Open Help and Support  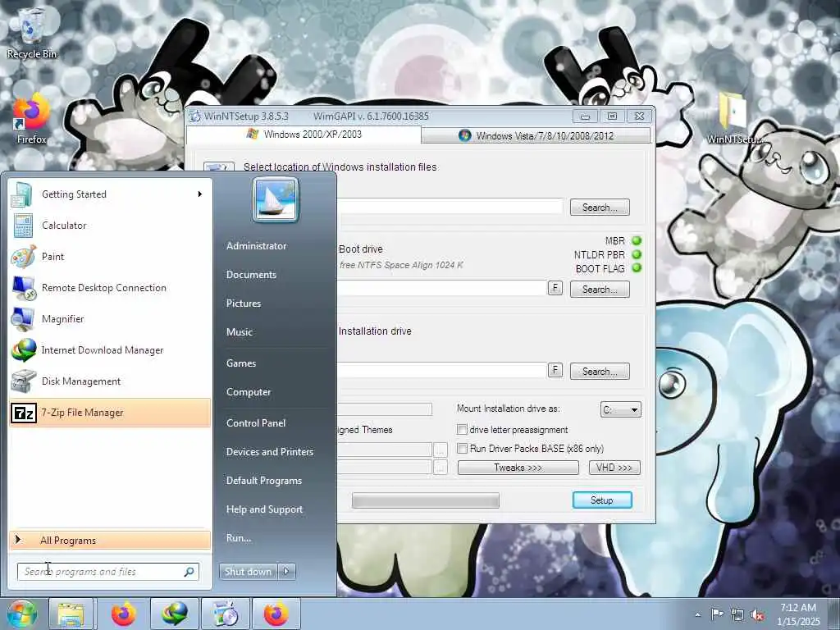(264, 509)
